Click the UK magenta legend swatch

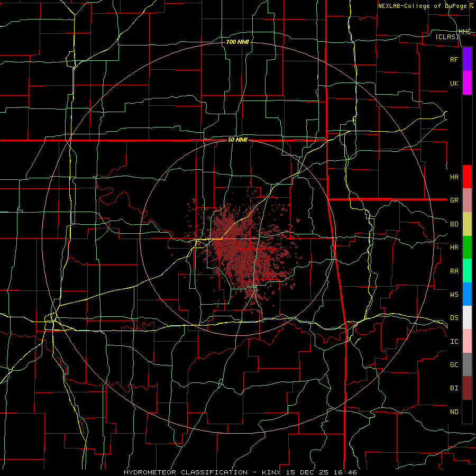(467, 83)
